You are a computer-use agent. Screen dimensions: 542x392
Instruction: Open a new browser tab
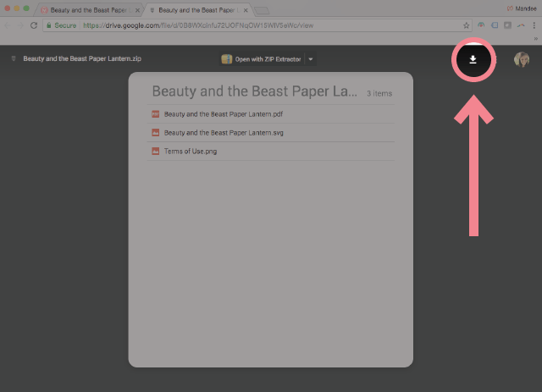coord(262,11)
